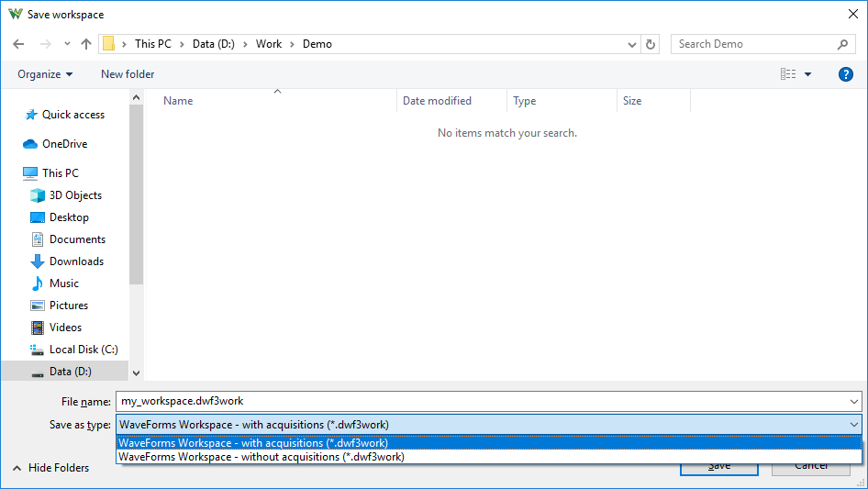Click the forward navigation arrow
The height and width of the screenshot is (489, 868).
tap(45, 44)
